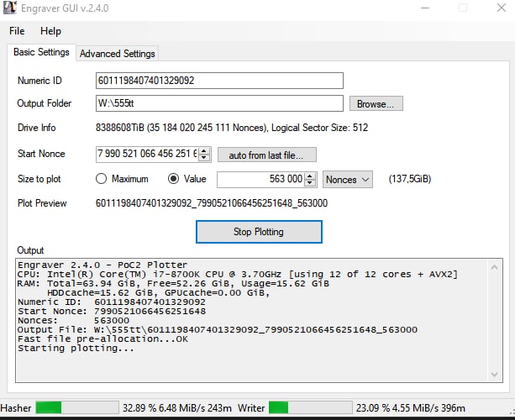
Task: Minimize the Engraver GUI window
Action: [425, 8]
